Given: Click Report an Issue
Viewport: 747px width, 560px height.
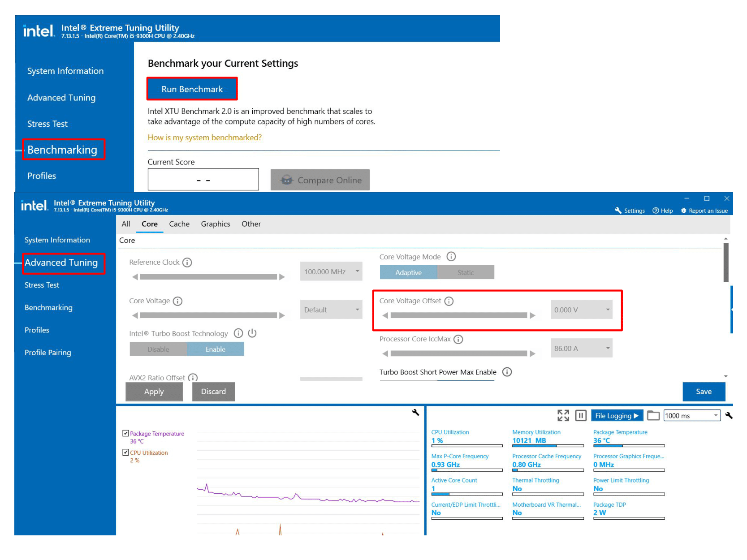Looking at the screenshot, I should pyautogui.click(x=704, y=211).
